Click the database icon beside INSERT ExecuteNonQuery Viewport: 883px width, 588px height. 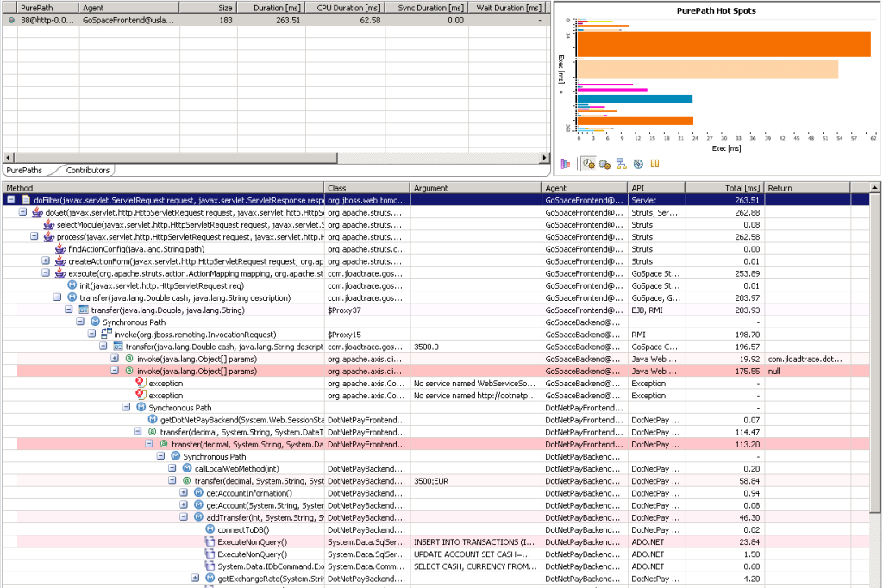click(x=209, y=541)
